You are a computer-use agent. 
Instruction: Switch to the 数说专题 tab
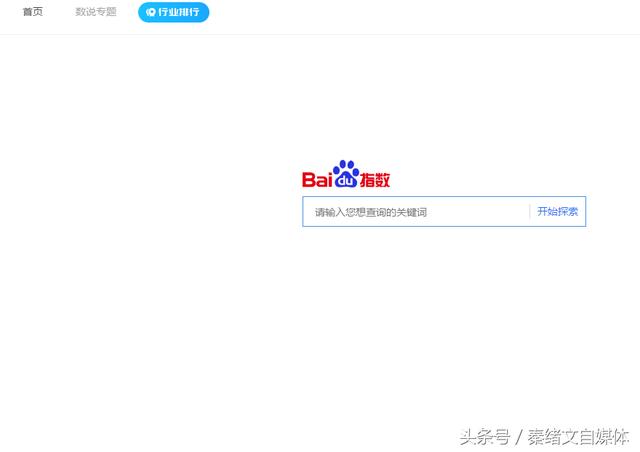[x=96, y=12]
